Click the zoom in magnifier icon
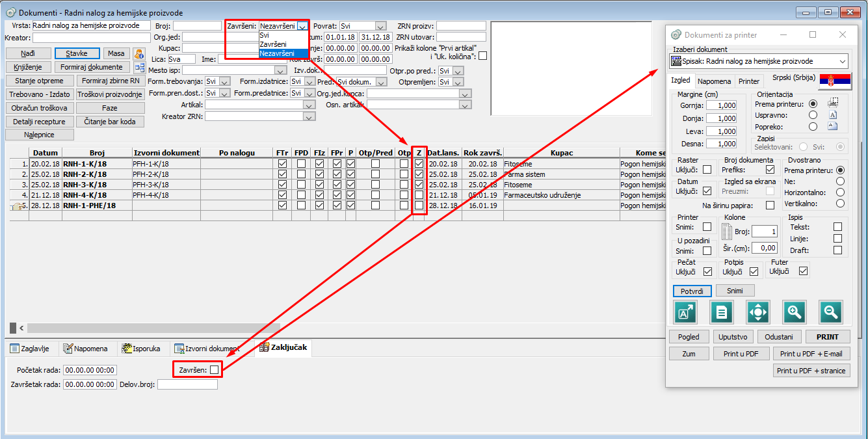This screenshot has height=439, width=868. (794, 312)
